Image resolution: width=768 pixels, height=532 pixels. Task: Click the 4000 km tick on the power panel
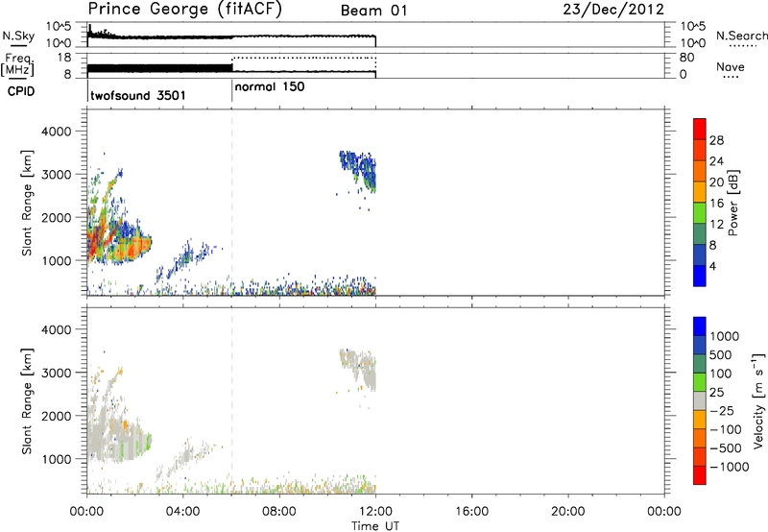56,132
